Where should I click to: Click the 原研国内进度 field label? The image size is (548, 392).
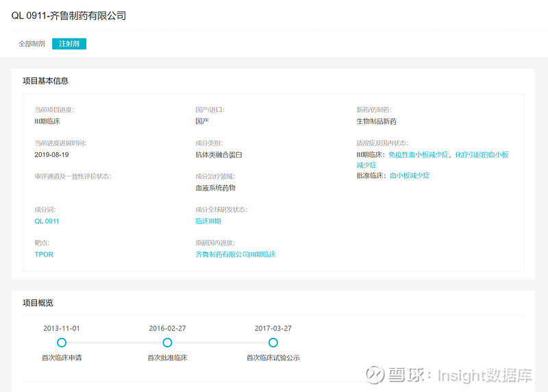[215, 243]
